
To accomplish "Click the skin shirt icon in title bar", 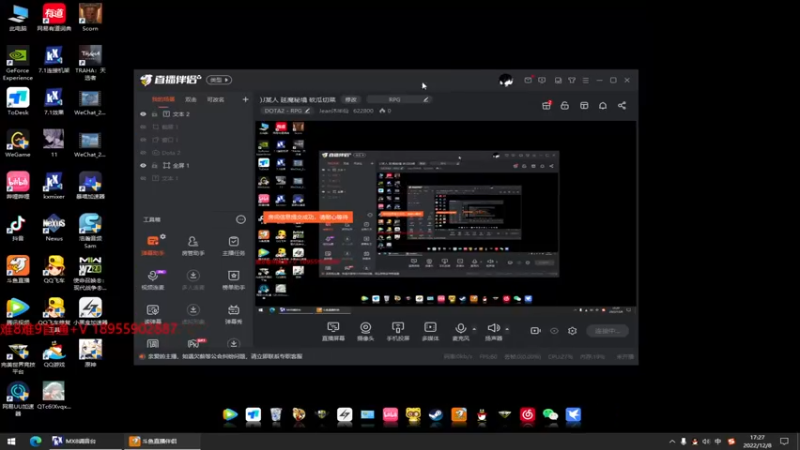I will click(x=572, y=80).
